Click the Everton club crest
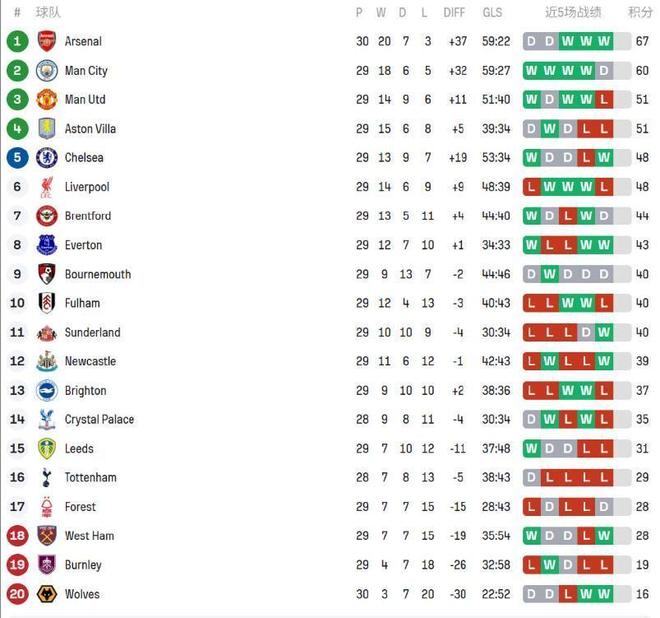 (46, 245)
